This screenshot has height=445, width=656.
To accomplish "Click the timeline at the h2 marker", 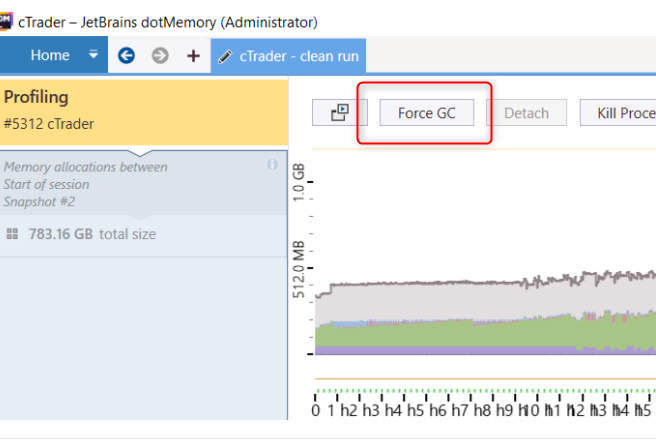I will (348, 410).
